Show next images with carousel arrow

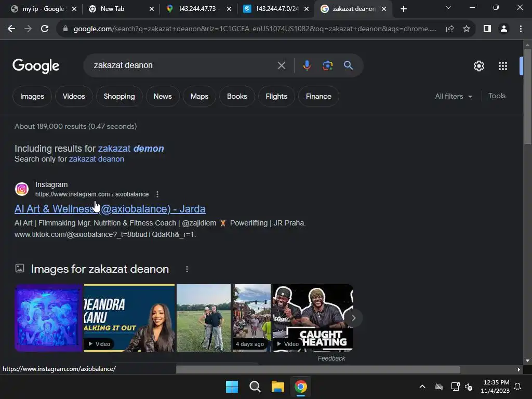(353, 318)
